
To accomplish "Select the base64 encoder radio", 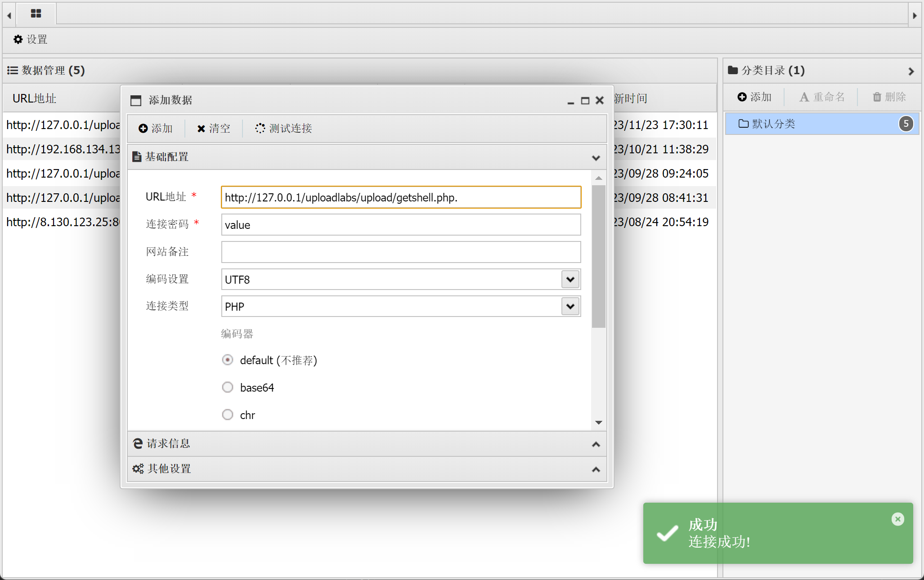I will click(x=228, y=388).
